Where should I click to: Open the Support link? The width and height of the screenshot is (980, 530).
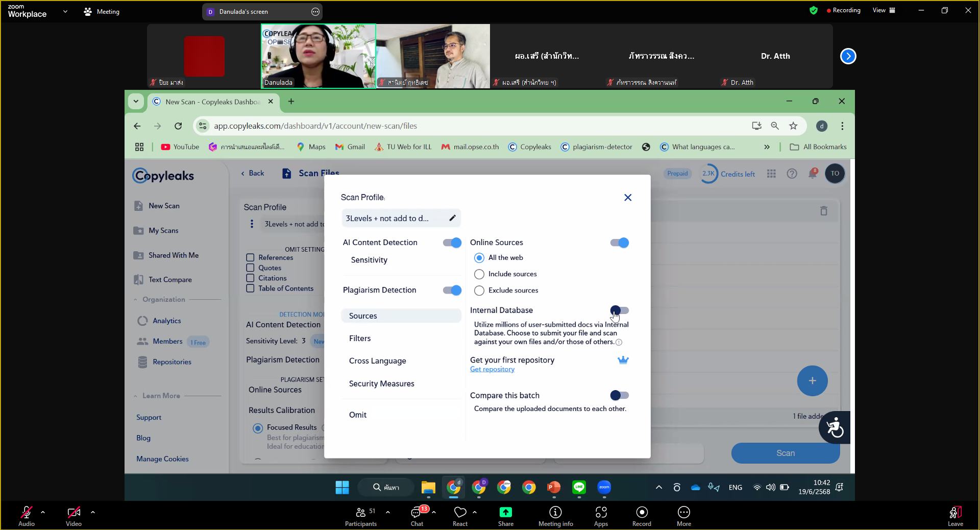(149, 417)
